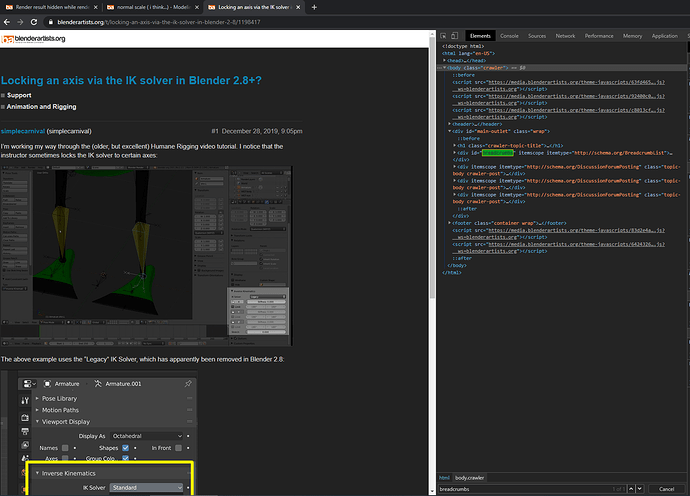Click the View Layer properties tab icon in image
Screen dimensions: 690x496
point(25,445)
